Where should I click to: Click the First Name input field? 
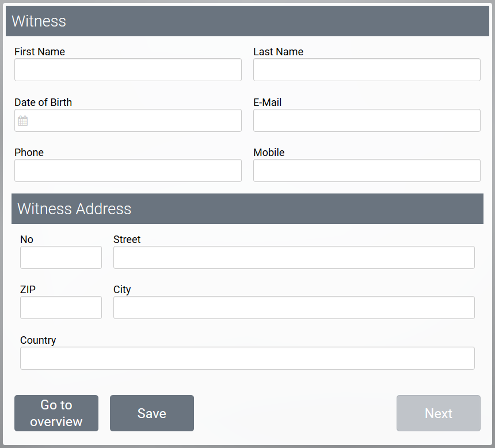pos(128,70)
